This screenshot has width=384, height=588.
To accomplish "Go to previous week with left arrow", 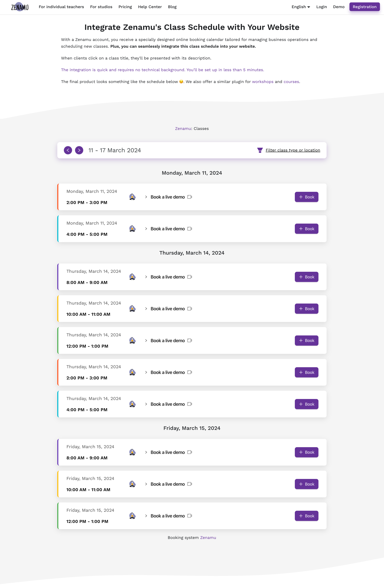I will click(68, 150).
